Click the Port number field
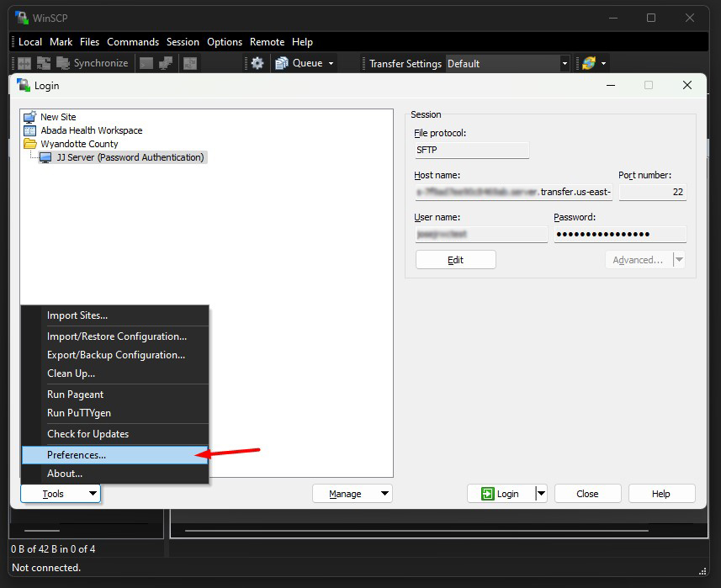This screenshot has height=588, width=721. click(x=653, y=192)
